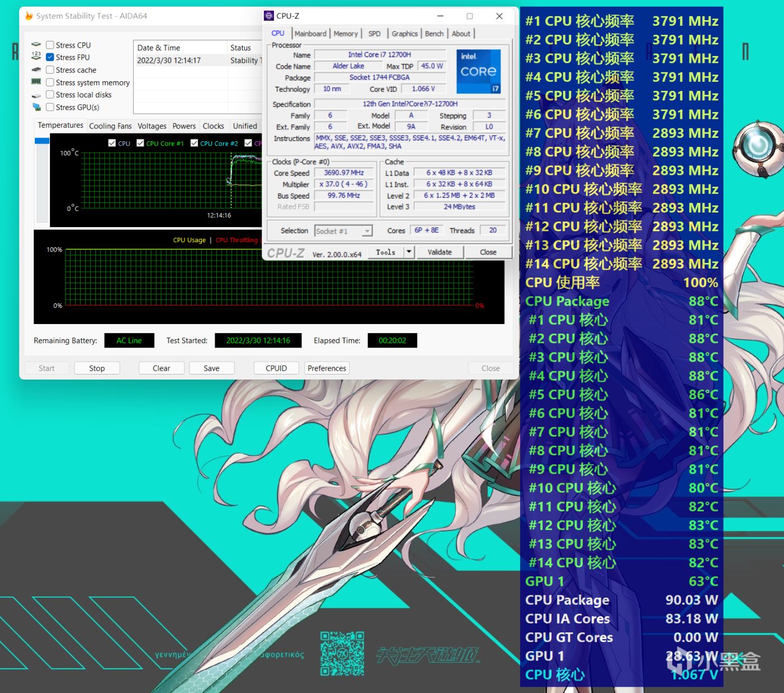Click the Level 3 cache value 24 MBytes
Viewport: 784px width, 693px height.
pos(460,207)
